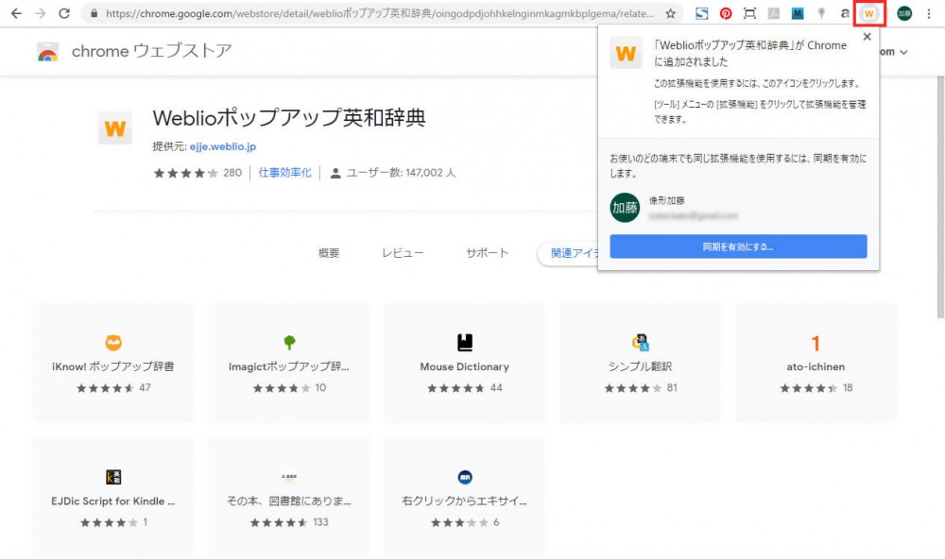Select the 関連アイテム tab
The height and width of the screenshot is (560, 945).
click(567, 253)
